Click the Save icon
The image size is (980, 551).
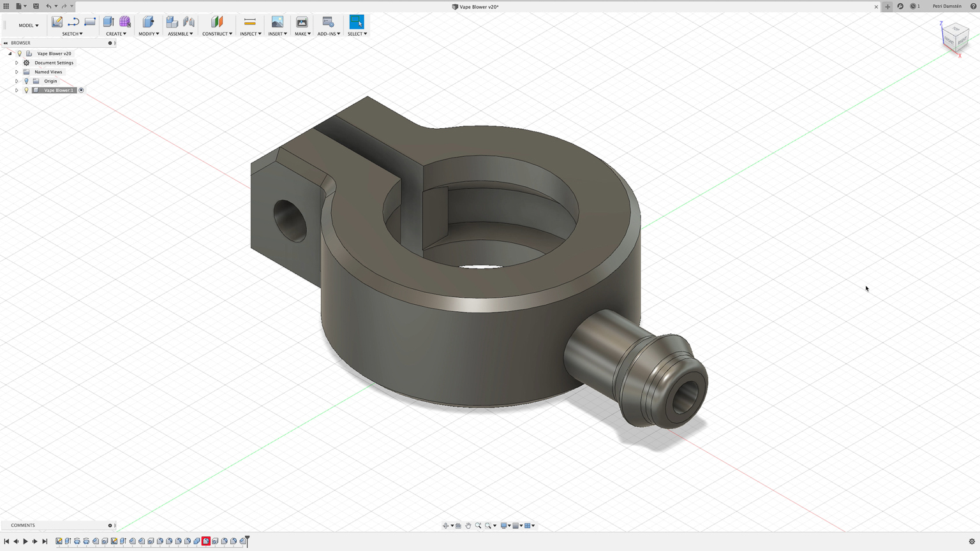(36, 6)
